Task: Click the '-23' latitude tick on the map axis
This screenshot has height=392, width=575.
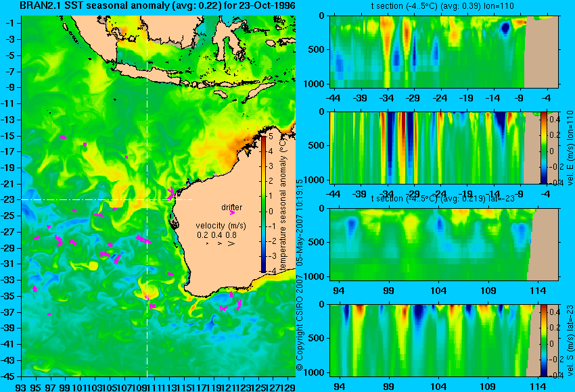Action: point(8,199)
